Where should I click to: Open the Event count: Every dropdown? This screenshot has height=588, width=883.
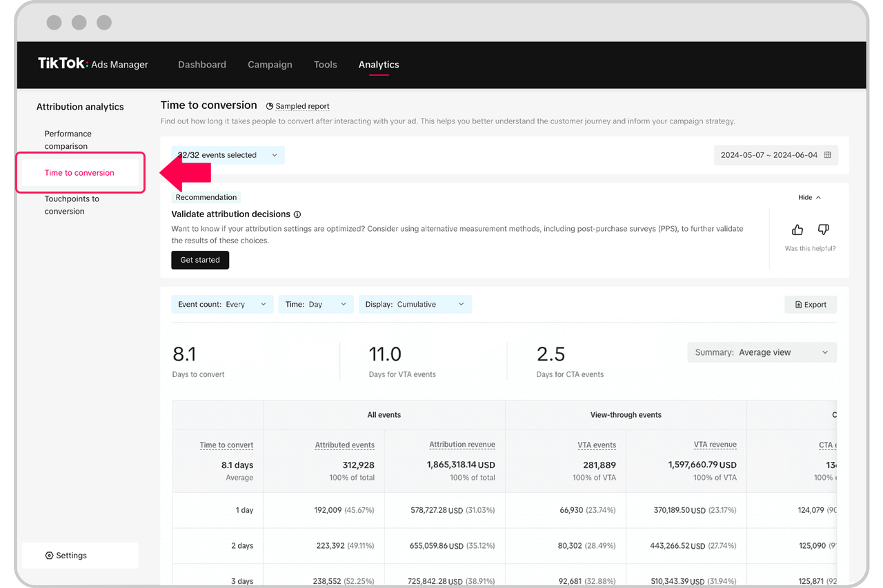[x=222, y=304]
